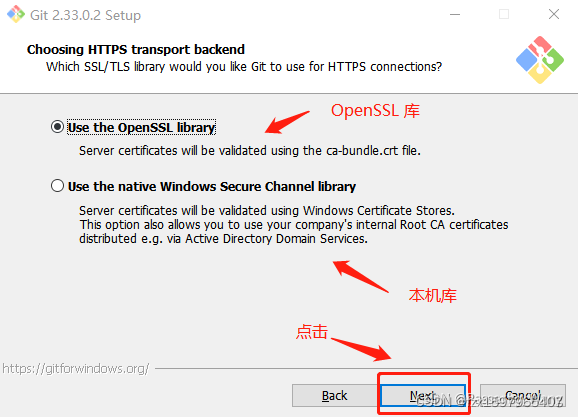
Task: Click the "Git 2.33.0.2 Setup" title text
Action: pos(86,15)
